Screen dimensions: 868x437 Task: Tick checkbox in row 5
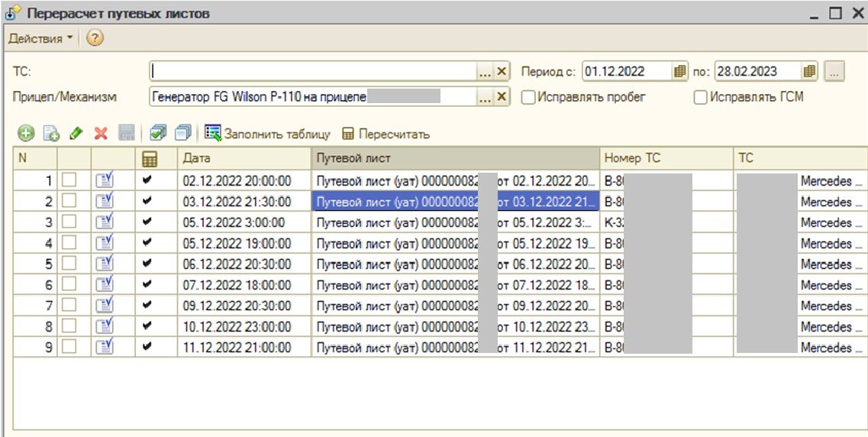69,264
